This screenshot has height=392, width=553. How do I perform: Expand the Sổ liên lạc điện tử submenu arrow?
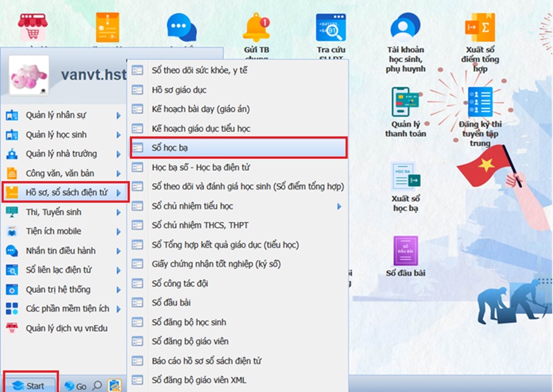coord(118,270)
